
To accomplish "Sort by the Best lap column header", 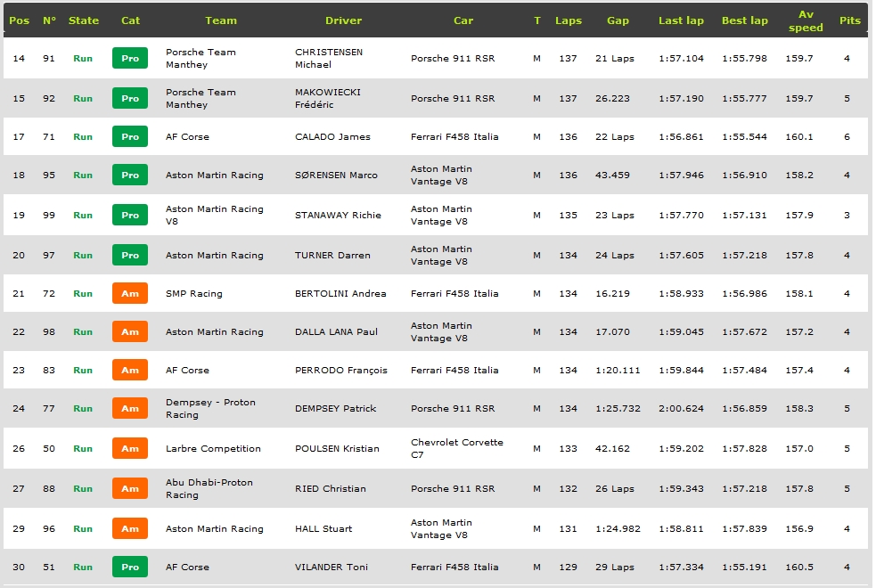I will tap(744, 20).
